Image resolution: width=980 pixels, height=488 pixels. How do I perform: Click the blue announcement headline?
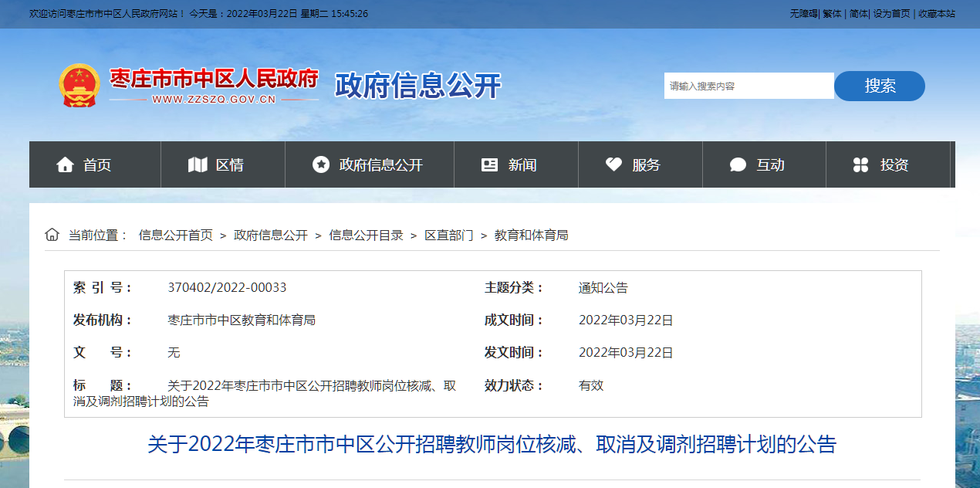[x=492, y=445]
